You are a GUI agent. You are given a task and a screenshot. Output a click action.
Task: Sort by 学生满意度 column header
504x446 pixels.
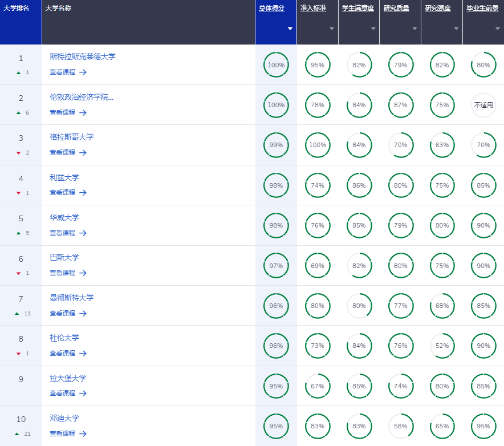pyautogui.click(x=358, y=8)
